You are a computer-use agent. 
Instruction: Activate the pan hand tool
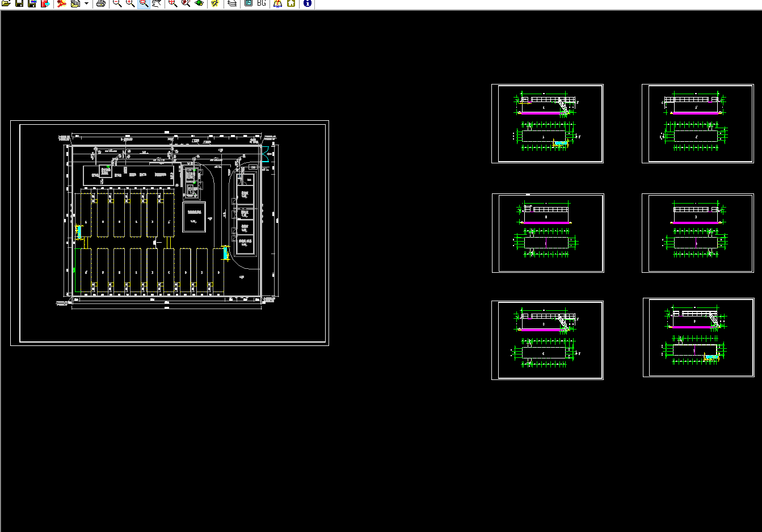(157, 3)
